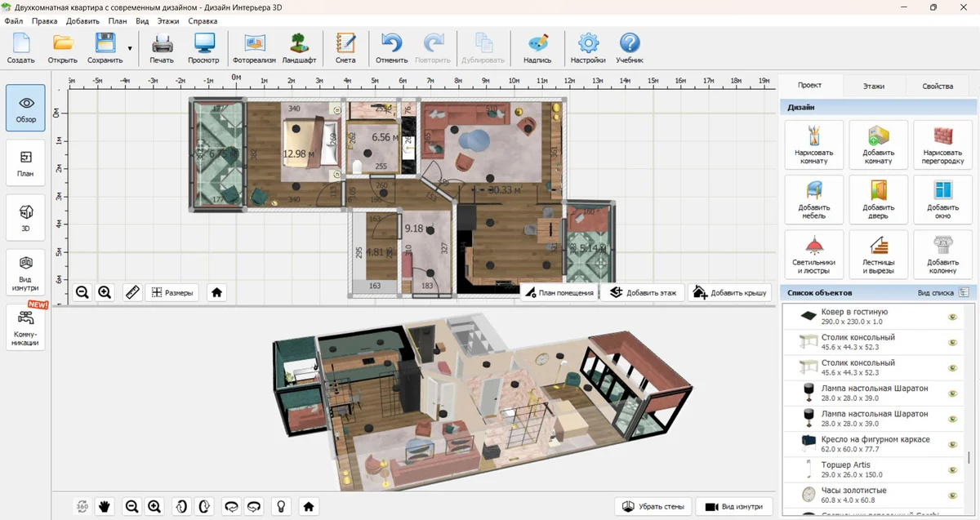Switch to the Свойства tab
The image size is (980, 520).
(937, 86)
